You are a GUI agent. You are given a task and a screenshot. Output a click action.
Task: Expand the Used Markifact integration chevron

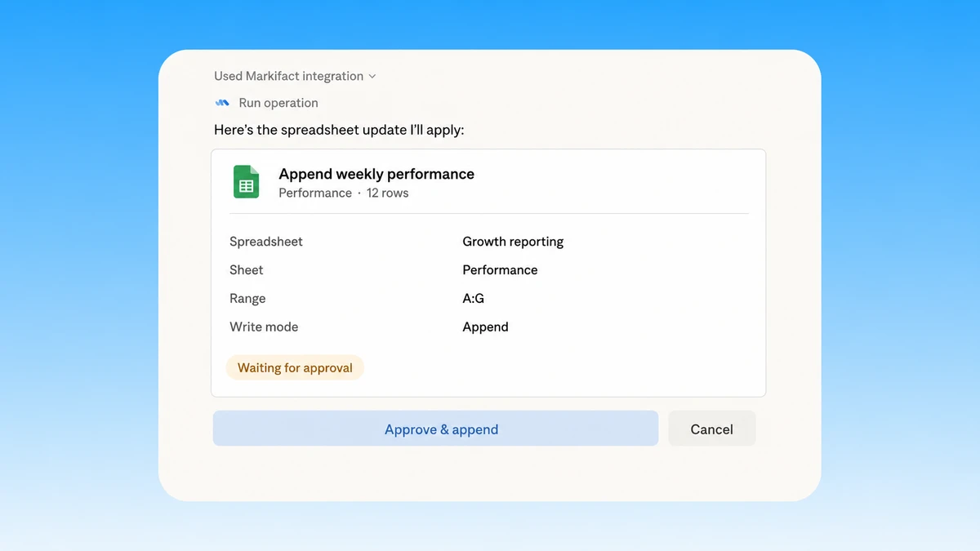tap(372, 77)
